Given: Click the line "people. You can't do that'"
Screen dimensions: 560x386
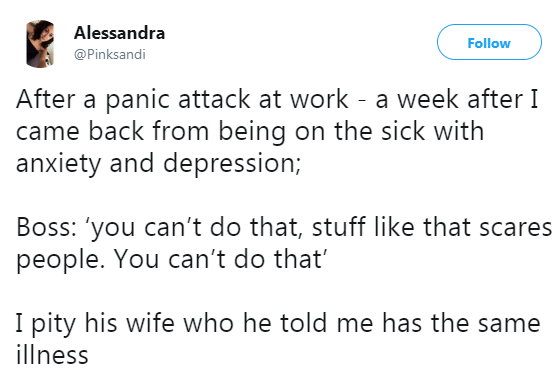Looking at the screenshot, I should click(170, 260).
